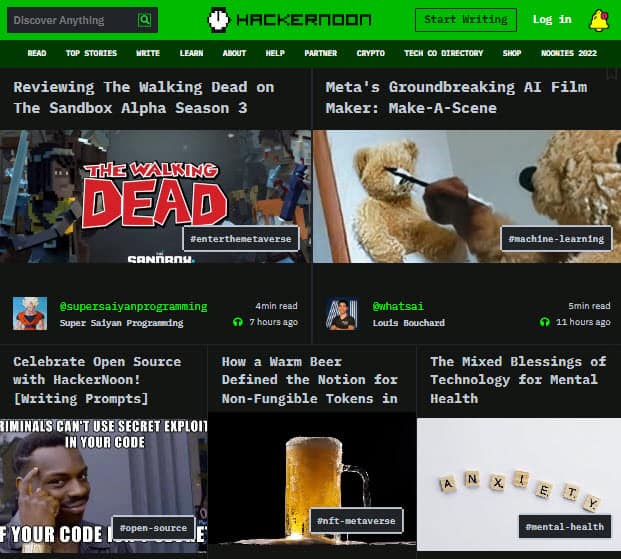Screen dimensions: 621x559
Task: Click the Start Writing button
Action: (x=466, y=19)
